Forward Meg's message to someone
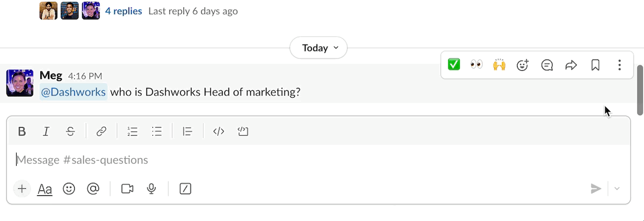The height and width of the screenshot is (221, 644). coord(571,65)
